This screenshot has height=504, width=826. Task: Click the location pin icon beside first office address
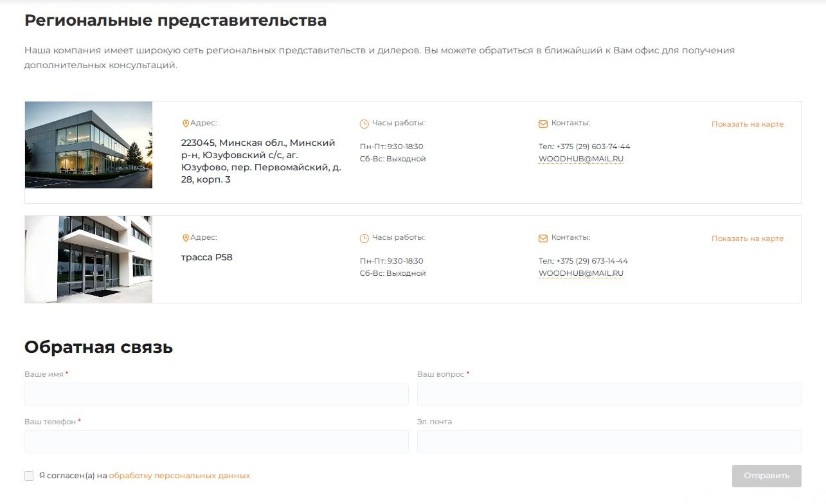click(x=186, y=122)
